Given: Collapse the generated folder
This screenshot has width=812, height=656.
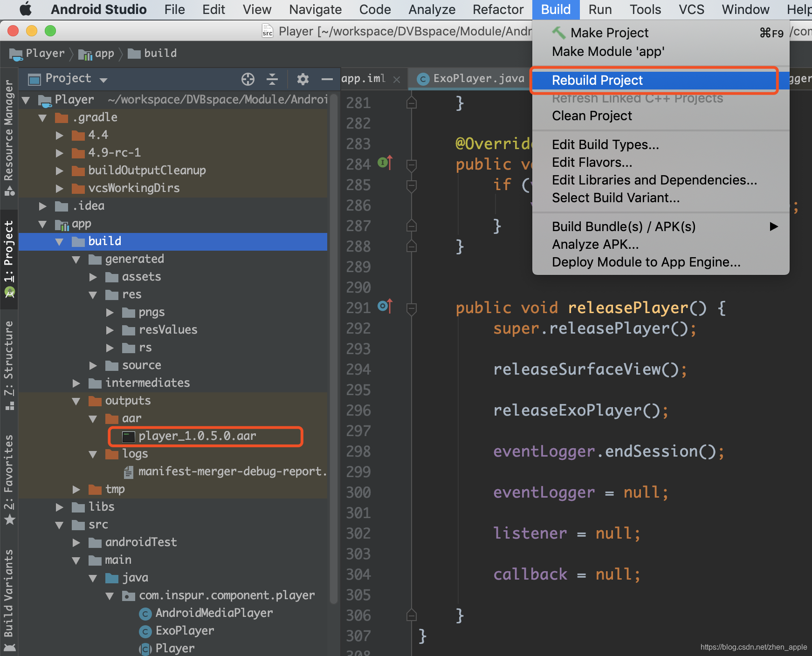Looking at the screenshot, I should (76, 260).
